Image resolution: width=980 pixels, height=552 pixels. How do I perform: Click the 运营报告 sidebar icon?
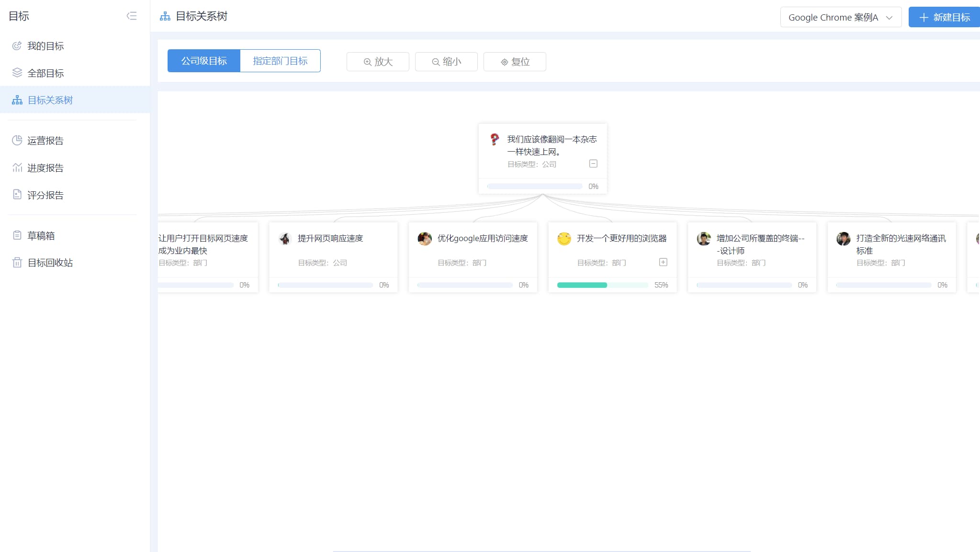tap(17, 141)
